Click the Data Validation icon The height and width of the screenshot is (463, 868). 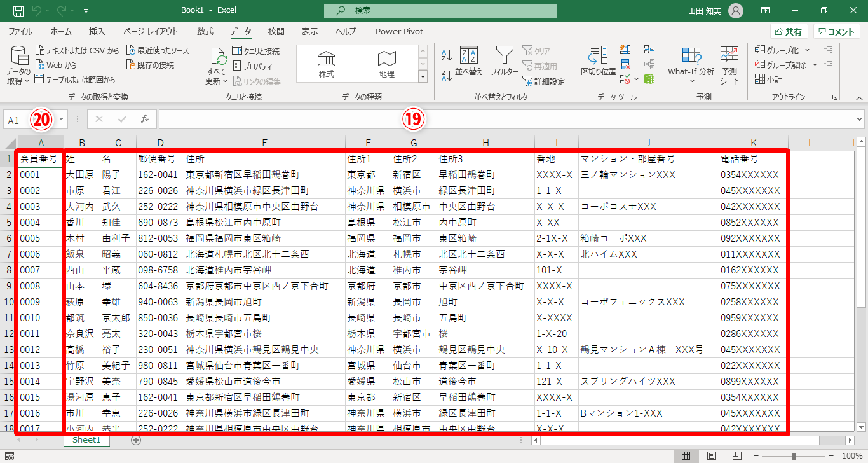pos(625,79)
